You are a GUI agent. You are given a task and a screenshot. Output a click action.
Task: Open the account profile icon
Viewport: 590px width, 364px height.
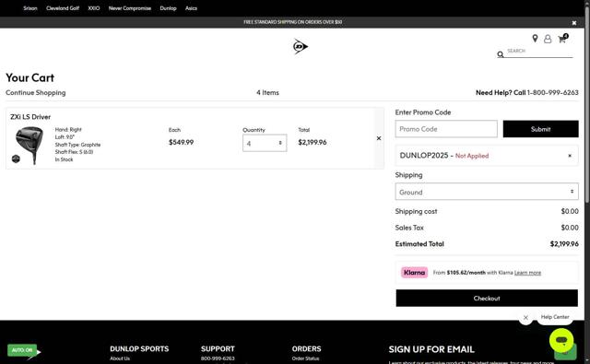pyautogui.click(x=548, y=39)
